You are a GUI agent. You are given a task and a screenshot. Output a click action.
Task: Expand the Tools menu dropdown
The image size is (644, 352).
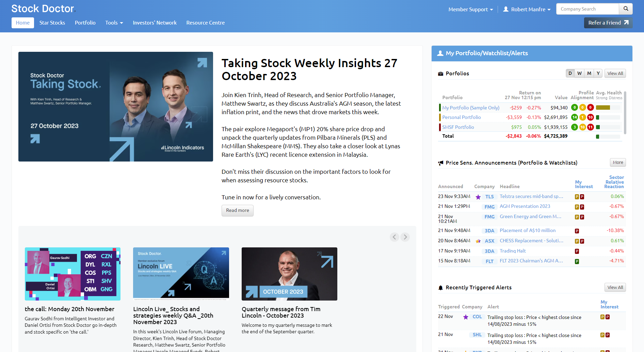114,23
